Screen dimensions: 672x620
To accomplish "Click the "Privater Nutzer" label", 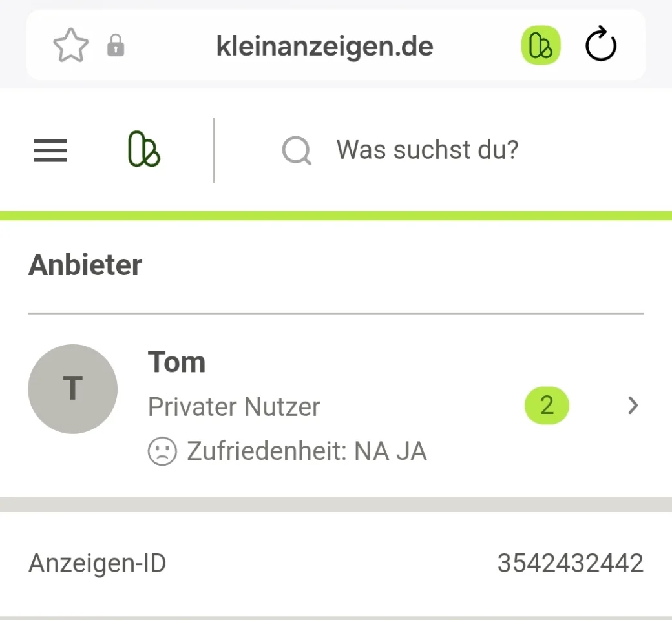I will 234,407.
